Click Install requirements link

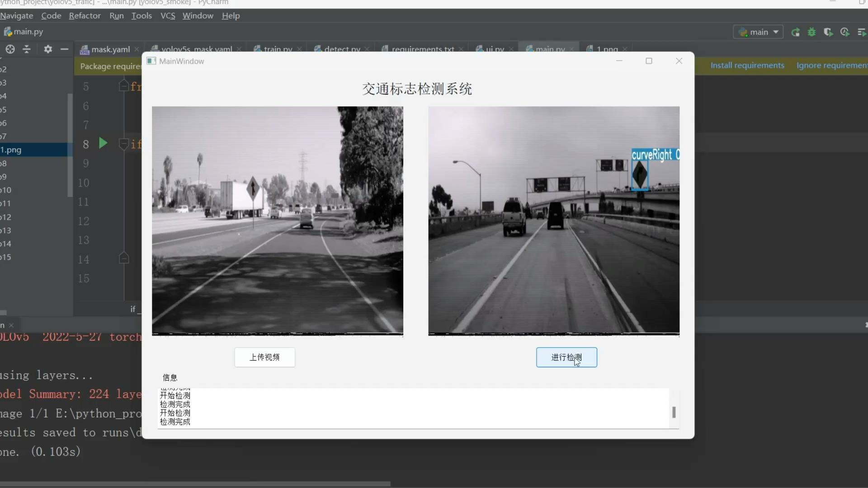click(747, 66)
